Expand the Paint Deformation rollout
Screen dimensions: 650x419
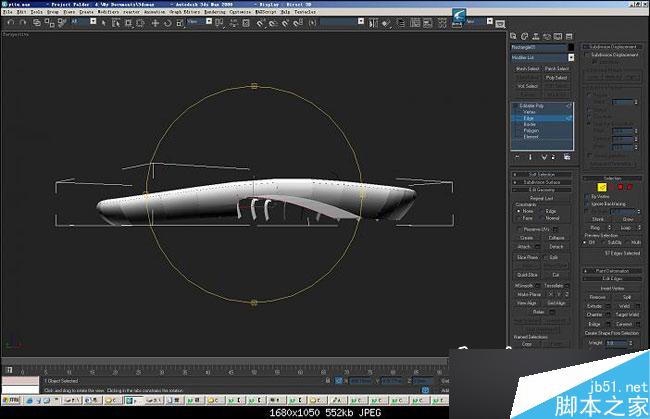tap(613, 270)
